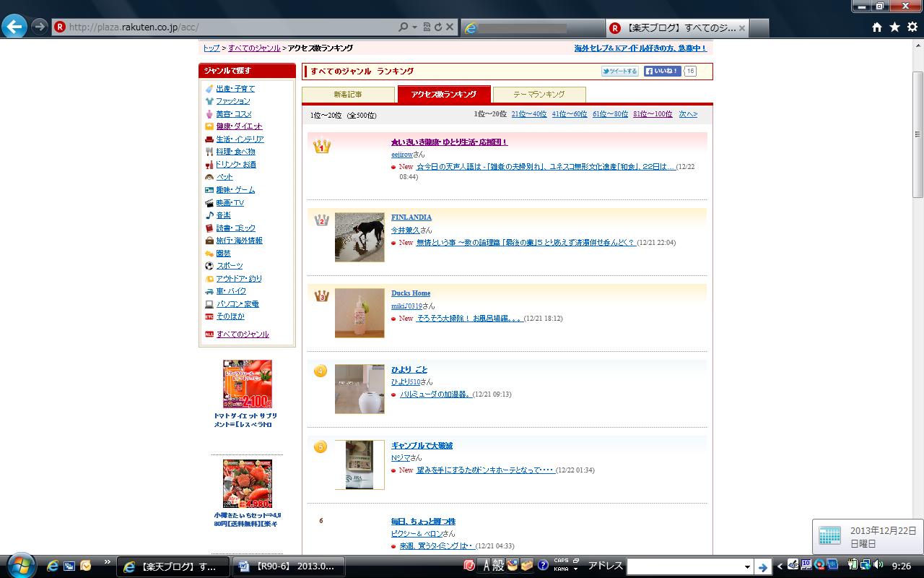Click the browser vertical scrollbar thumb

[918, 134]
